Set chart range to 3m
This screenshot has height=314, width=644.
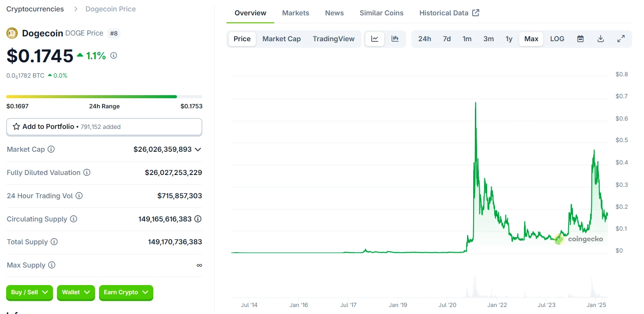tap(488, 39)
